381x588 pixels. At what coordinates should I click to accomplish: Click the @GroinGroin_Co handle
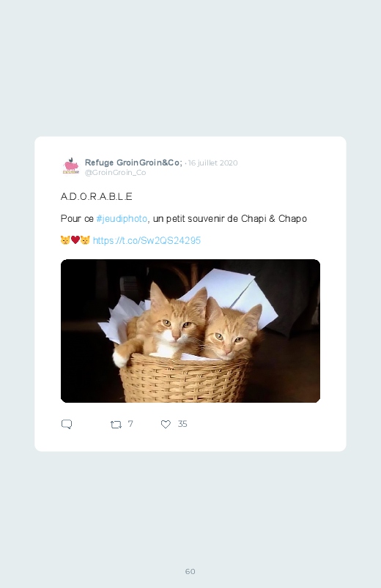(x=115, y=173)
